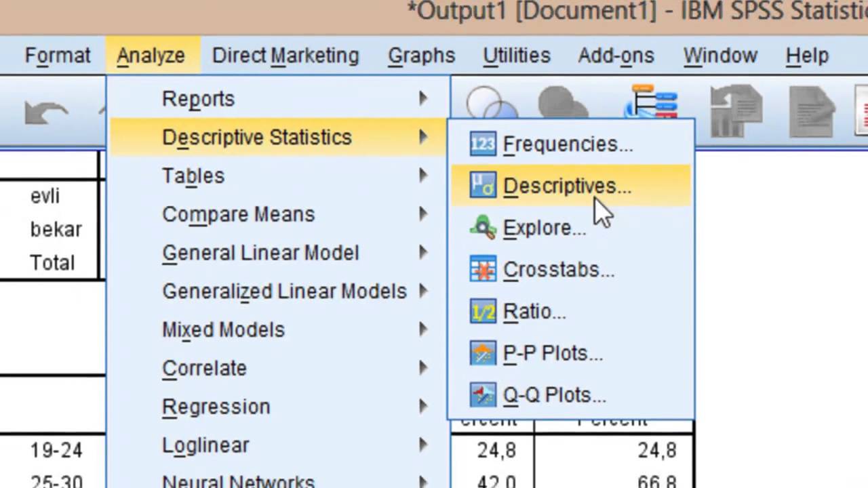Close the open Analyze menu
Image resolution: width=868 pixels, height=488 pixels.
click(151, 56)
